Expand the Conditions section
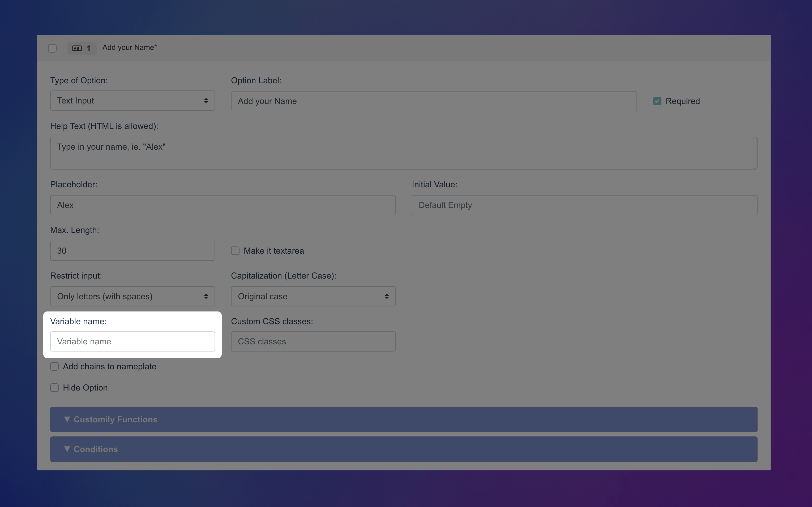 (404, 449)
